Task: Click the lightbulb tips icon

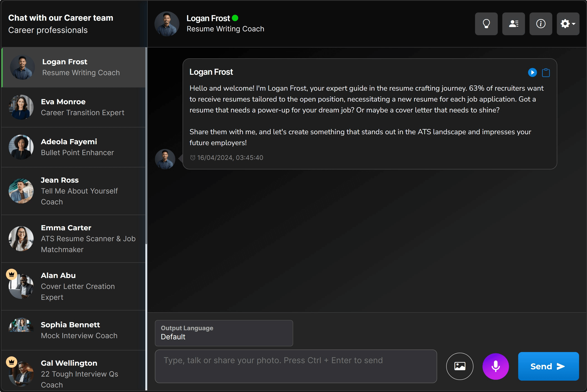Action: click(486, 24)
